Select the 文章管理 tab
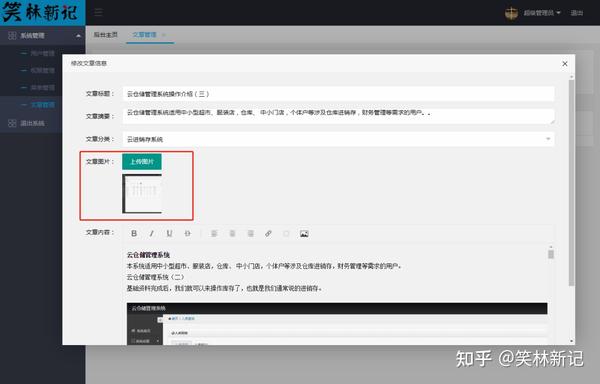Image resolution: width=600 pixels, height=384 pixels. tap(145, 35)
